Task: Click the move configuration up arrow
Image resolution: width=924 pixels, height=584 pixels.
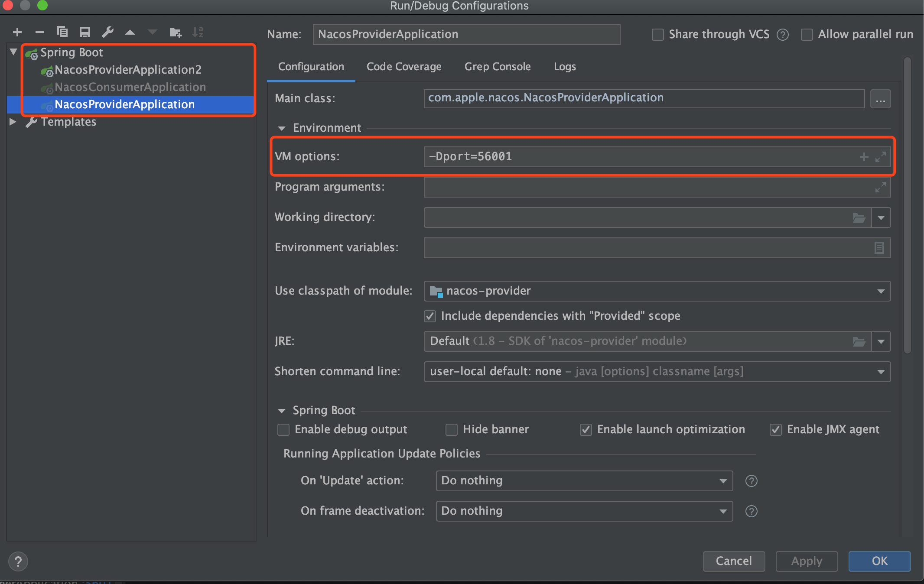Action: pyautogui.click(x=130, y=32)
